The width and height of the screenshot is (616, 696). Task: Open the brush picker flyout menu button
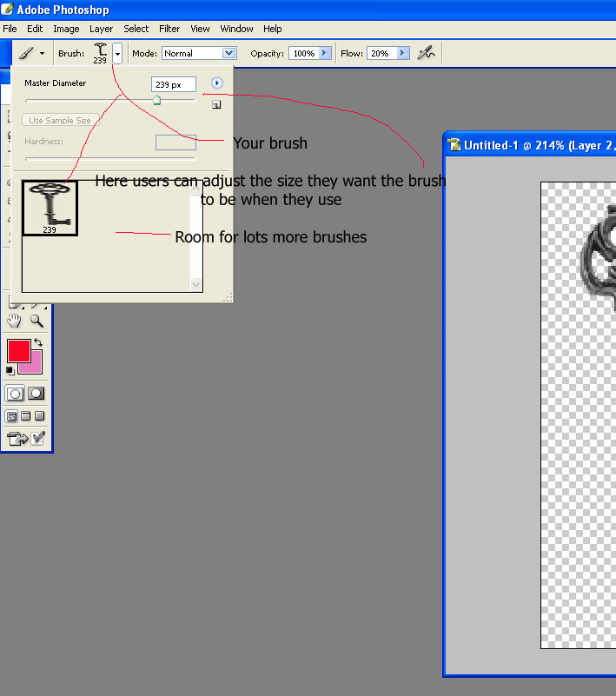point(216,83)
